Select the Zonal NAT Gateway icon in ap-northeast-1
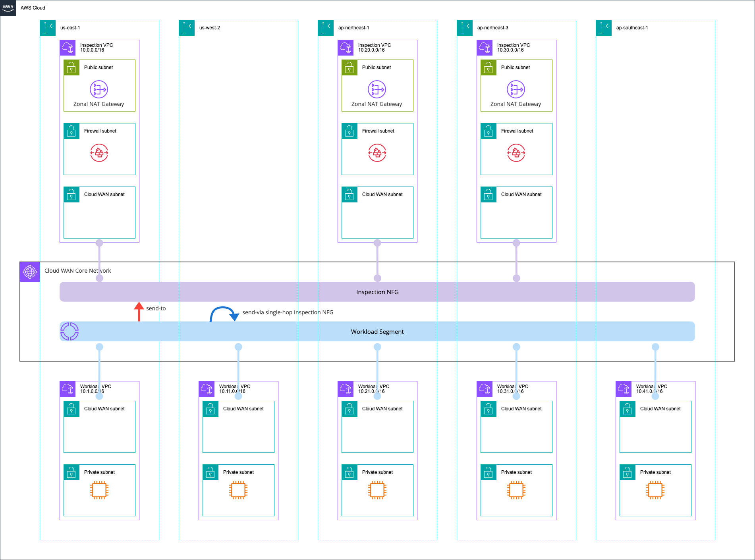The width and height of the screenshot is (755, 560). pyautogui.click(x=377, y=89)
